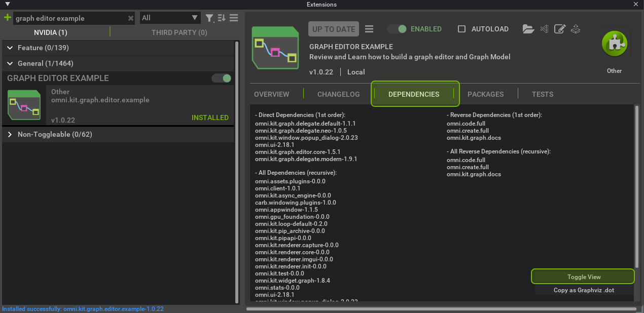Click the Toggle View button
This screenshot has height=313, width=644.
[583, 277]
